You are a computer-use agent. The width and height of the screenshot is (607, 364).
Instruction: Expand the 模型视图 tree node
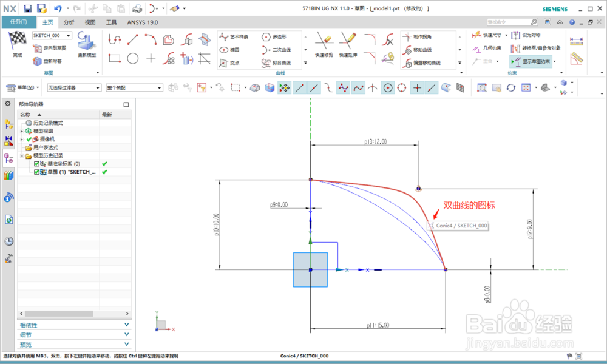22,131
